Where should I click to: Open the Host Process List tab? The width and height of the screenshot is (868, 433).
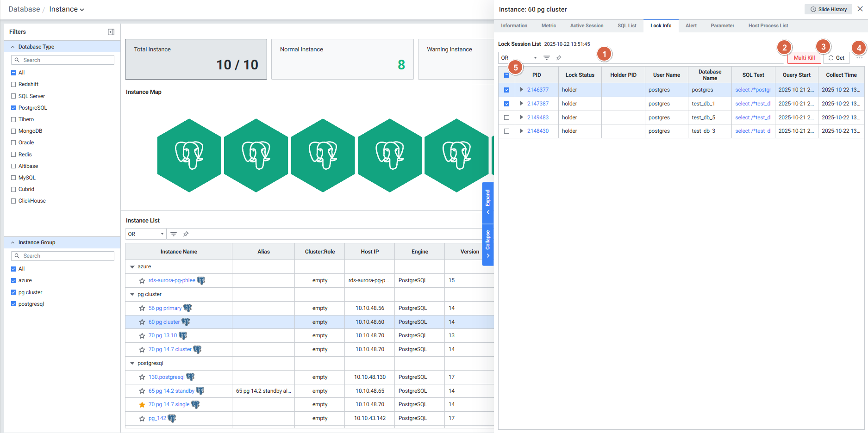pyautogui.click(x=768, y=26)
